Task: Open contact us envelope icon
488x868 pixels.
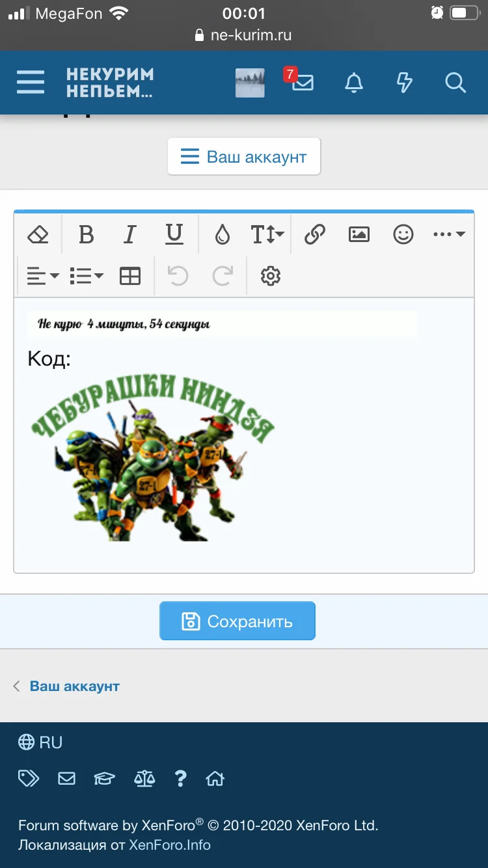Action: [x=67, y=778]
